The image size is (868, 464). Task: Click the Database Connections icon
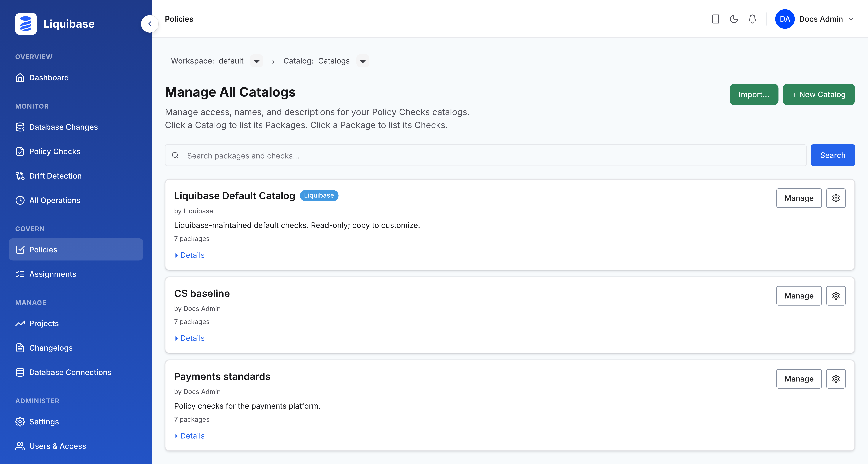coord(20,372)
